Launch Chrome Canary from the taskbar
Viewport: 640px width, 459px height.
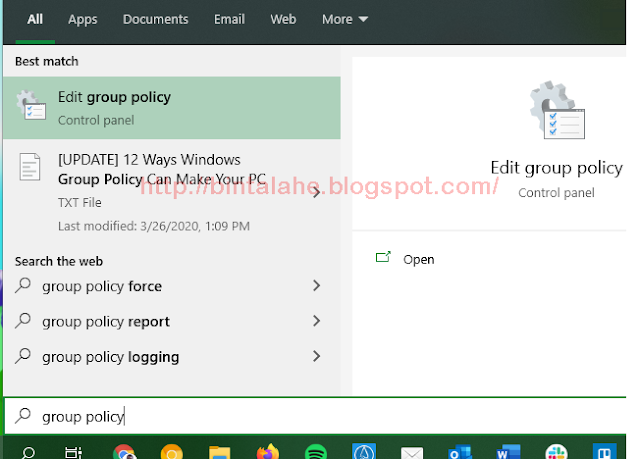click(x=172, y=452)
